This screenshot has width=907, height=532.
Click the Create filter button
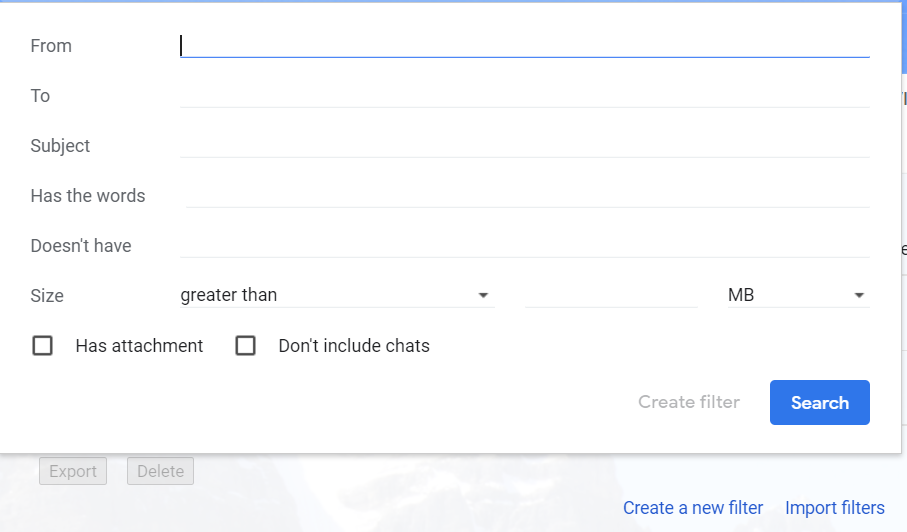point(689,402)
